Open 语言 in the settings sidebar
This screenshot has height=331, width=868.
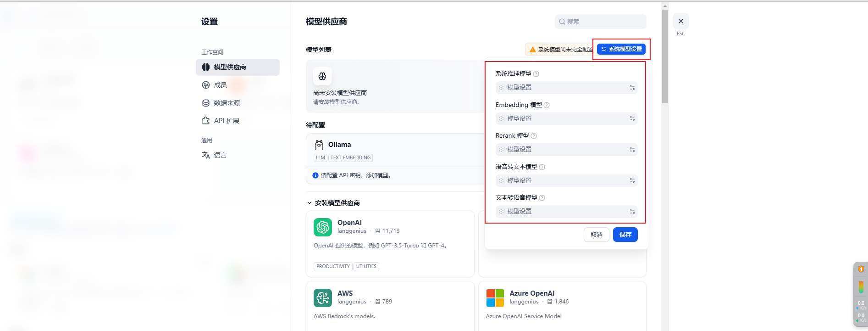coord(238,155)
